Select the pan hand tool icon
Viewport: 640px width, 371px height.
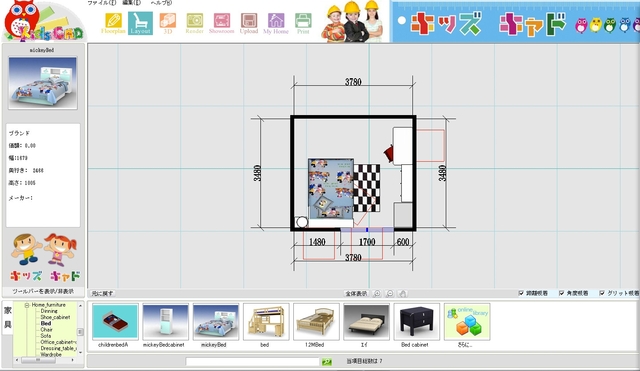click(402, 293)
